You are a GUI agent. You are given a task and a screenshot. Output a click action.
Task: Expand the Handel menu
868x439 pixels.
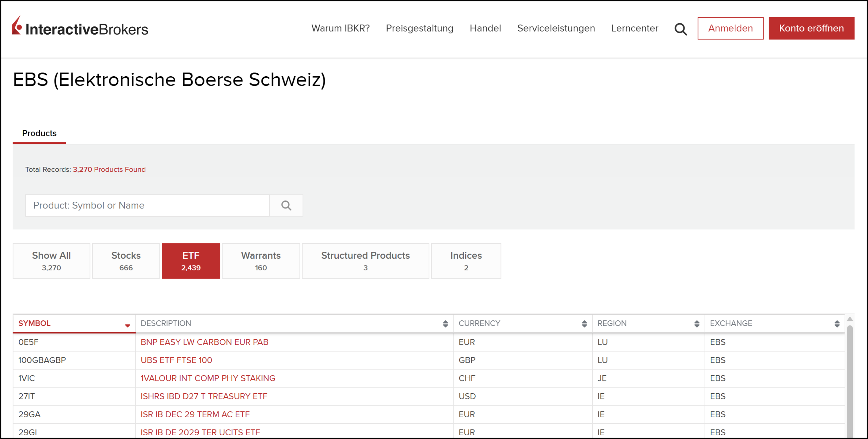click(x=485, y=28)
